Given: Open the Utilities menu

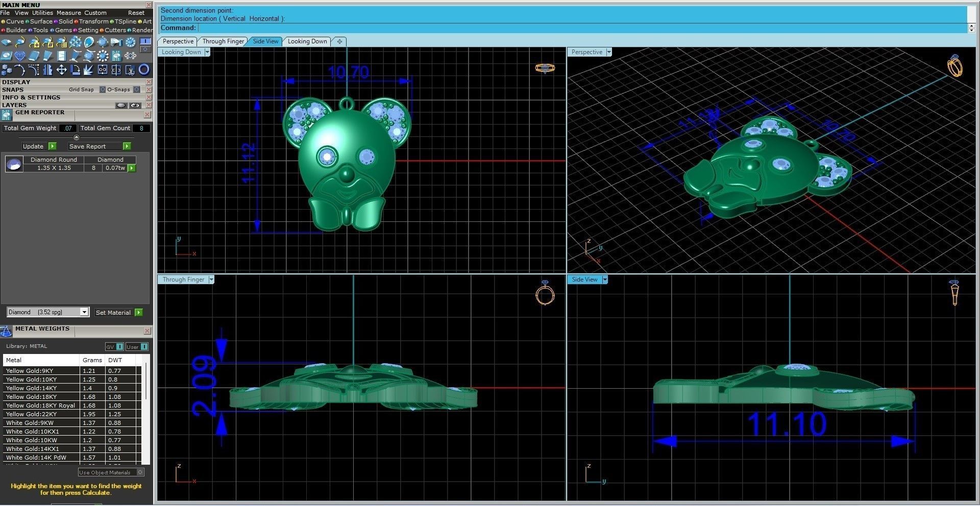Looking at the screenshot, I should [x=42, y=13].
